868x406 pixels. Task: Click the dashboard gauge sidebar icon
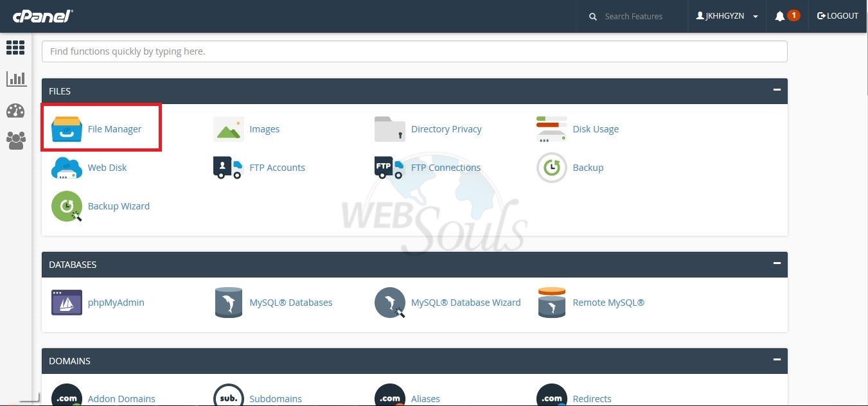click(15, 110)
